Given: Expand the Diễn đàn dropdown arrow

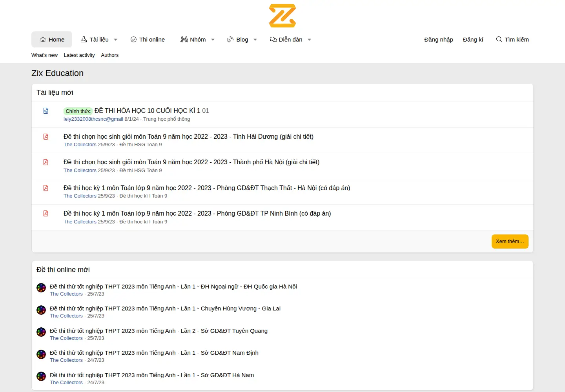Looking at the screenshot, I should (x=310, y=40).
